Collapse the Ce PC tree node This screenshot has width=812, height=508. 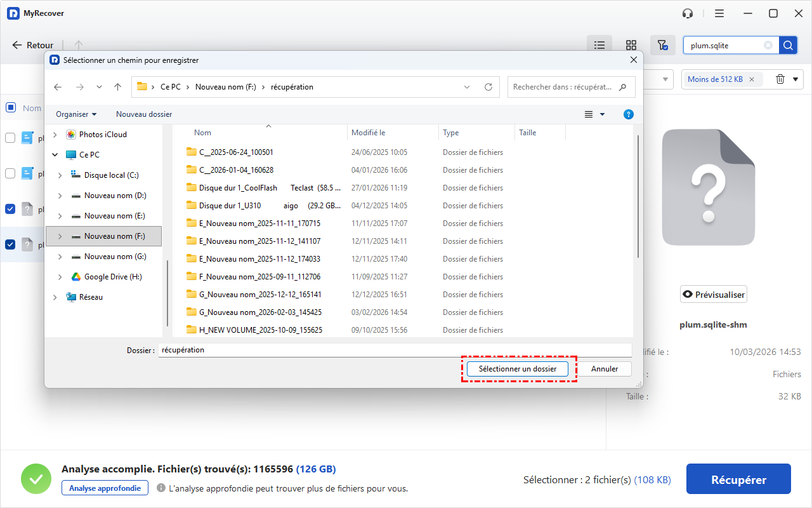pos(55,155)
